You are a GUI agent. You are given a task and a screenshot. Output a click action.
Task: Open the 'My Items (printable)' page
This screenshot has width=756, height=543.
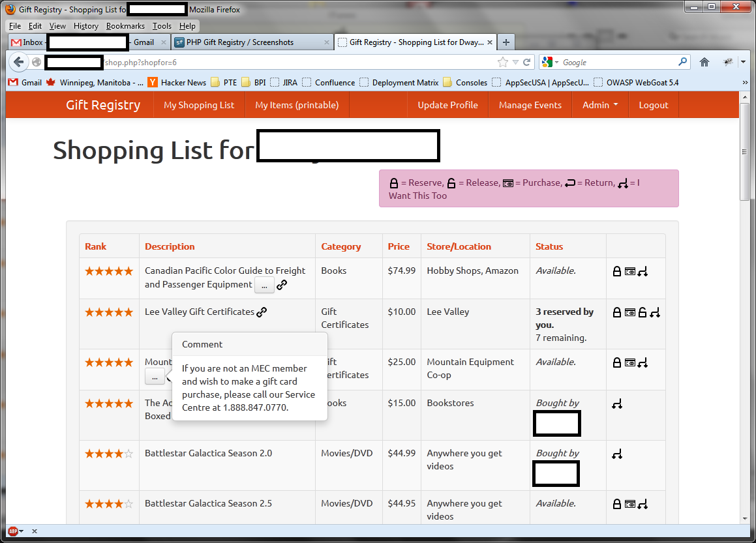pos(297,104)
